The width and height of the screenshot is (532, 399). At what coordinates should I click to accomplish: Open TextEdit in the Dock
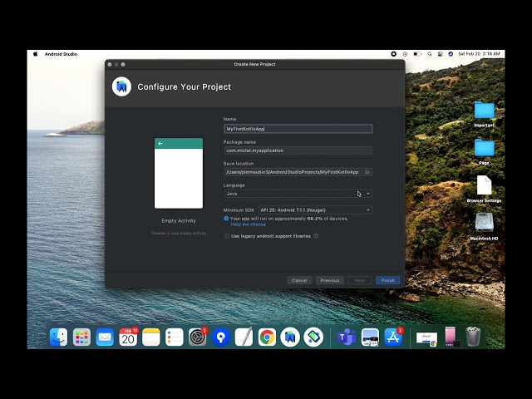click(x=244, y=337)
